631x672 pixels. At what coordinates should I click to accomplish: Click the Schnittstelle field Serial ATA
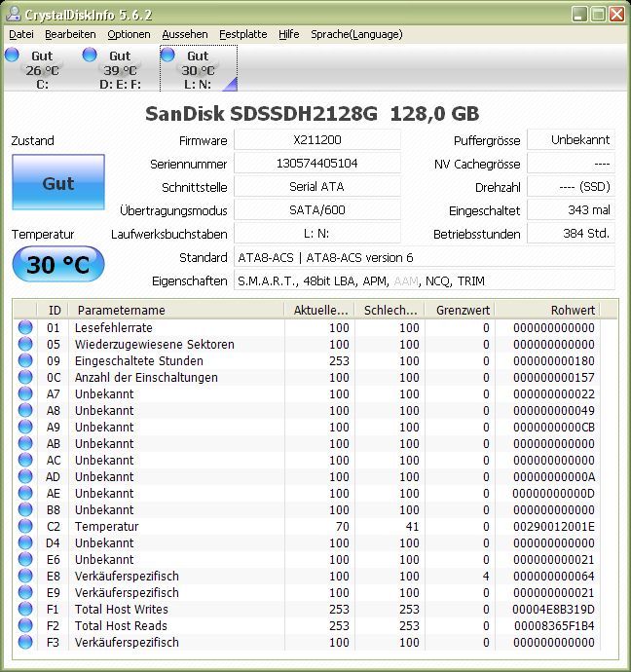317,186
